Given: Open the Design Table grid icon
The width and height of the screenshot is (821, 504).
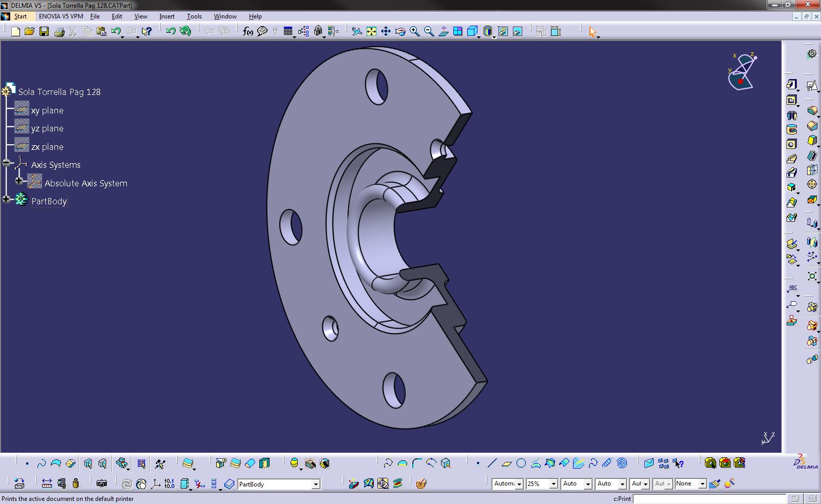Looking at the screenshot, I should point(288,32).
